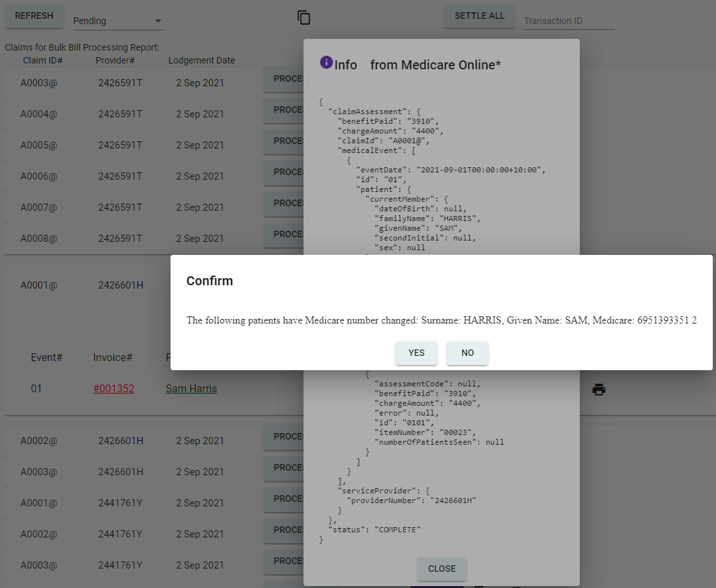716x588 pixels.
Task: Click the Lodgement Date column header
Action: tap(201, 60)
